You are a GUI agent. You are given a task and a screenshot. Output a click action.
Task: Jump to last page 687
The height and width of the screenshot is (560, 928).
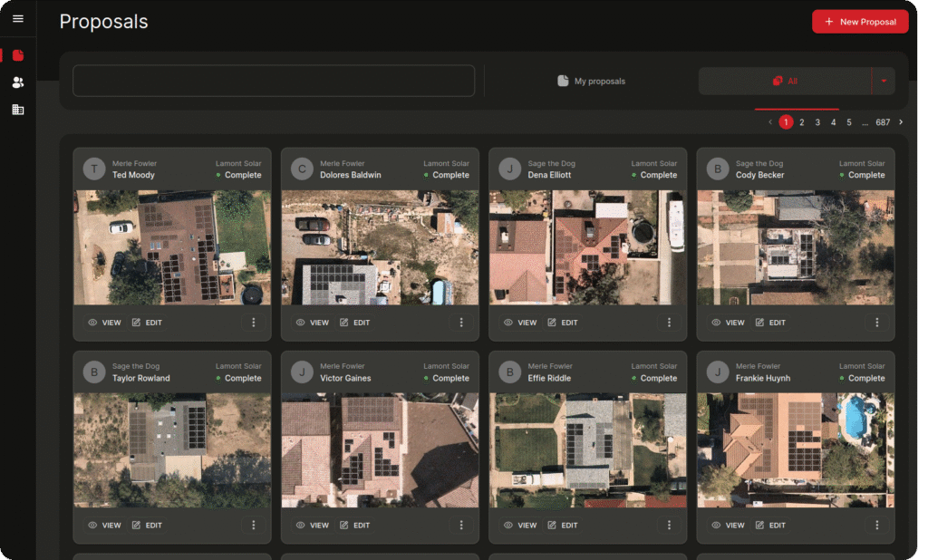pos(883,122)
